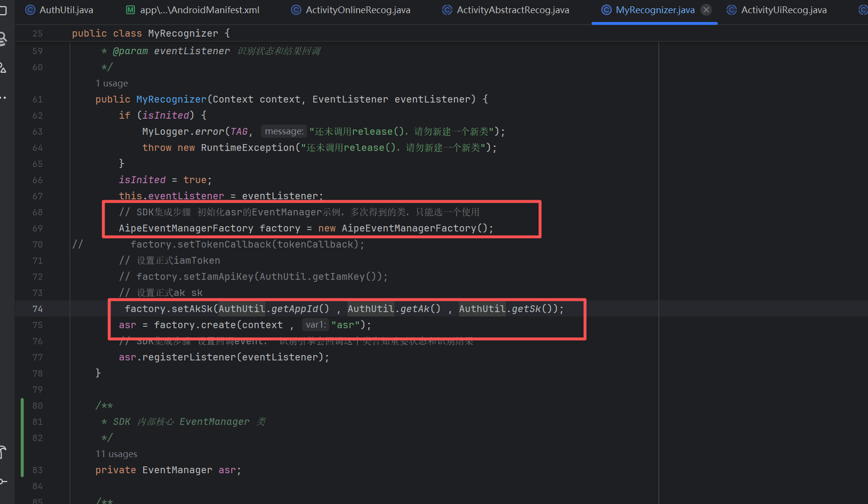
Task: Click the class icon on ActivityUiRecog.java tab
Action: point(732,10)
